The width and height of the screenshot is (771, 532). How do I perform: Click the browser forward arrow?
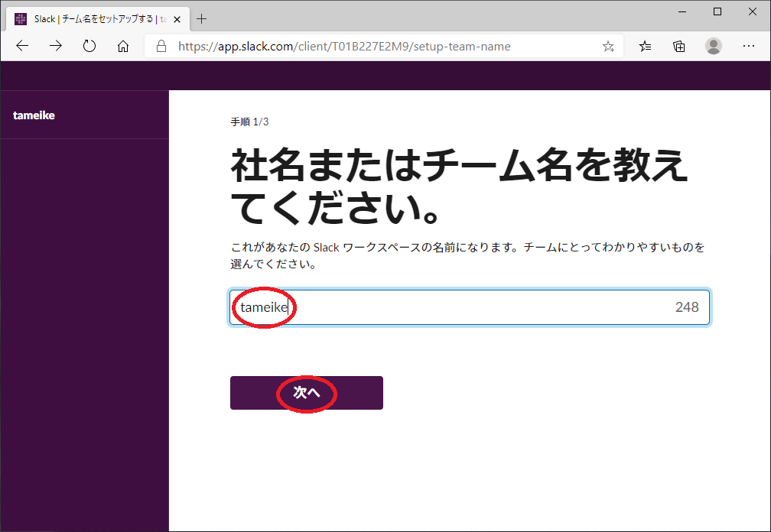(56, 47)
